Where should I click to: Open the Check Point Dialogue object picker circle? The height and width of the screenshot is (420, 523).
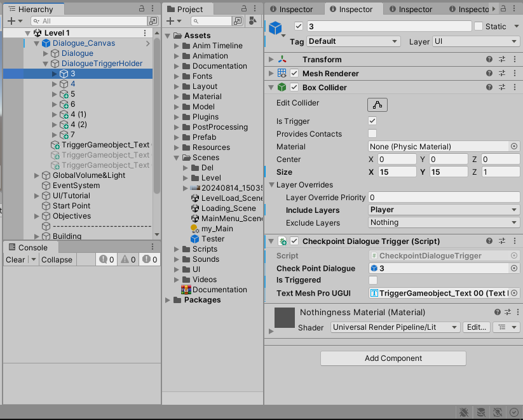click(514, 268)
